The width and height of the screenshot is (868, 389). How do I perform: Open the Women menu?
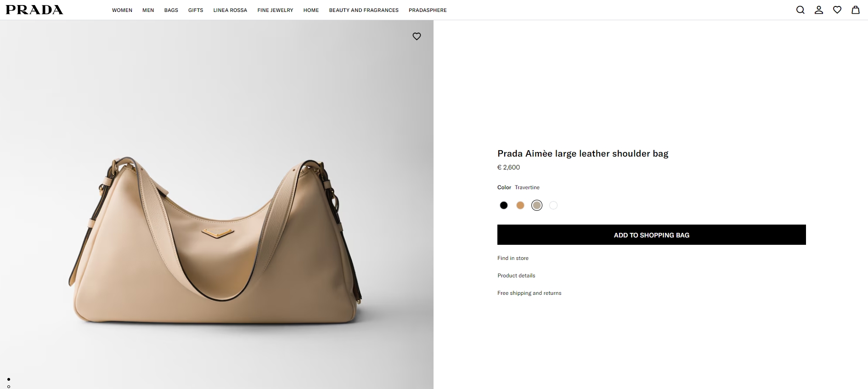(122, 10)
